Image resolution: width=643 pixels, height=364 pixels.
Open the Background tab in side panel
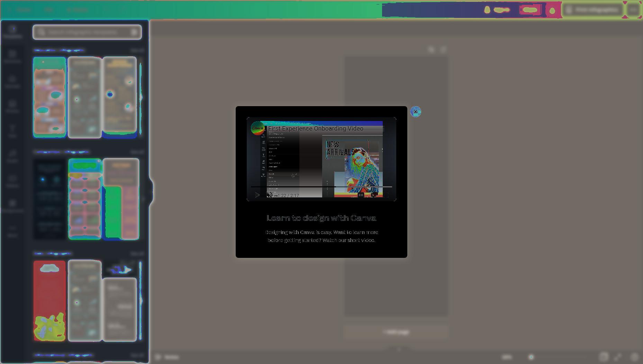[13, 206]
